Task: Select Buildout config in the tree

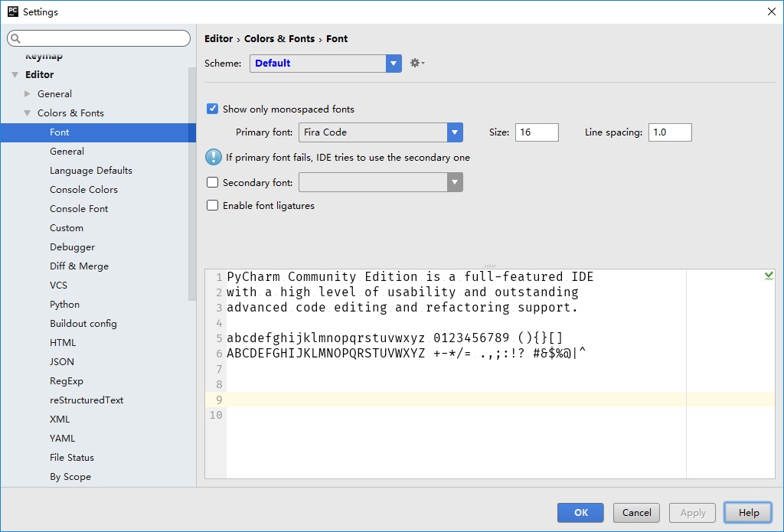Action: pos(83,324)
